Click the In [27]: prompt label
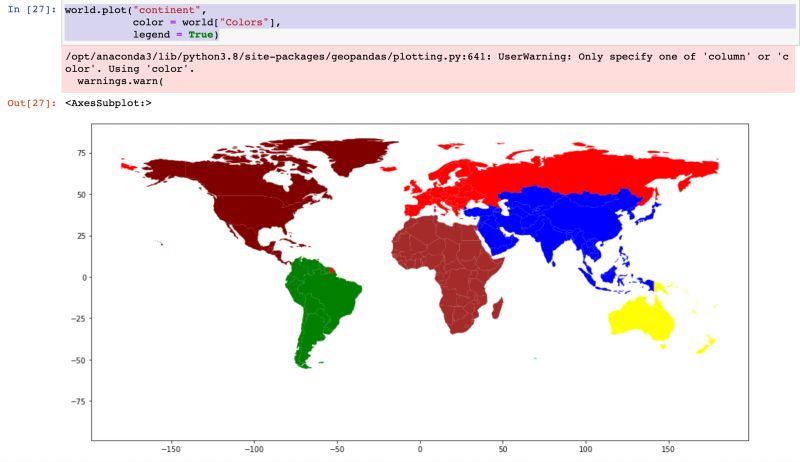 click(x=31, y=9)
